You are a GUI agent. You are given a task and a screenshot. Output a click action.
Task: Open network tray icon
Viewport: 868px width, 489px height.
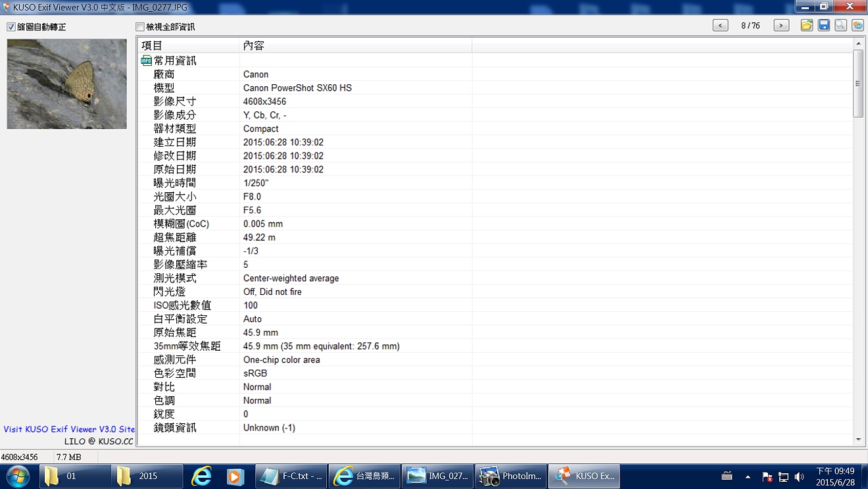point(783,476)
